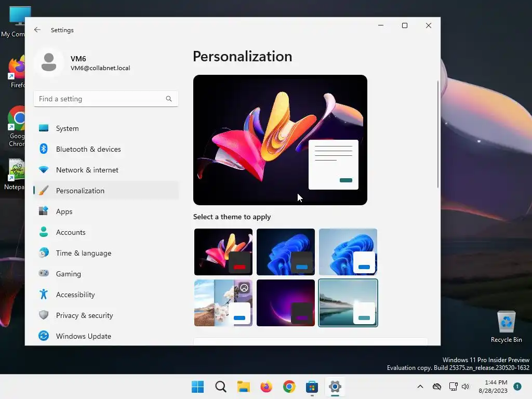Select the Google Chrome desktop shortcut

(x=15, y=127)
